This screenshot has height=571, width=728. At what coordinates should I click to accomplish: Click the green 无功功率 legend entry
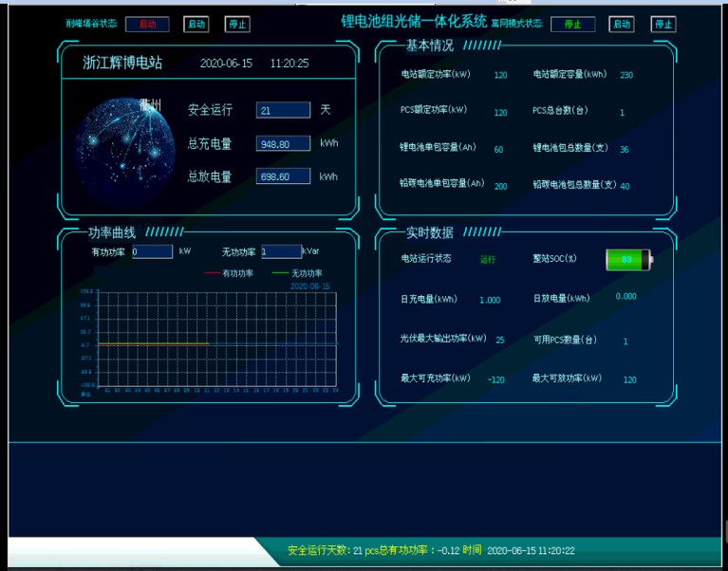click(297, 273)
